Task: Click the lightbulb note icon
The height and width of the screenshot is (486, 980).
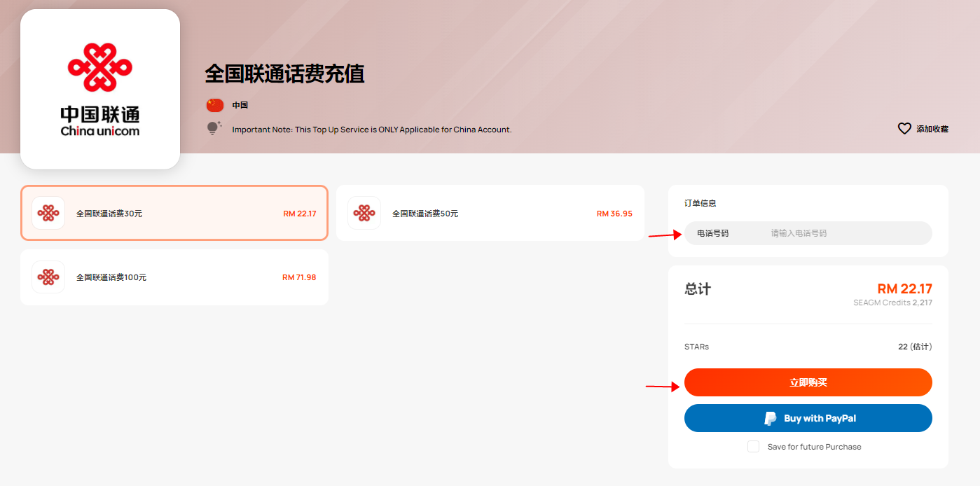Action: click(x=214, y=128)
